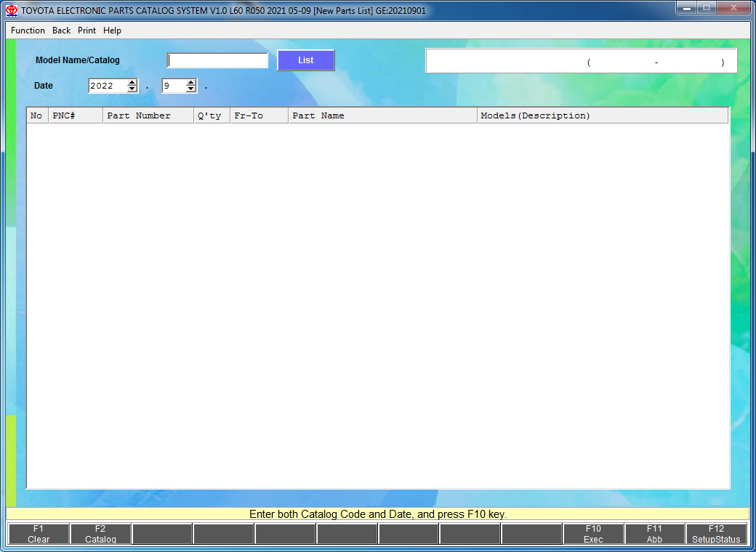Click the 'Model Name/Catalog' label
Viewport: 756px width, 552px height.
point(78,60)
